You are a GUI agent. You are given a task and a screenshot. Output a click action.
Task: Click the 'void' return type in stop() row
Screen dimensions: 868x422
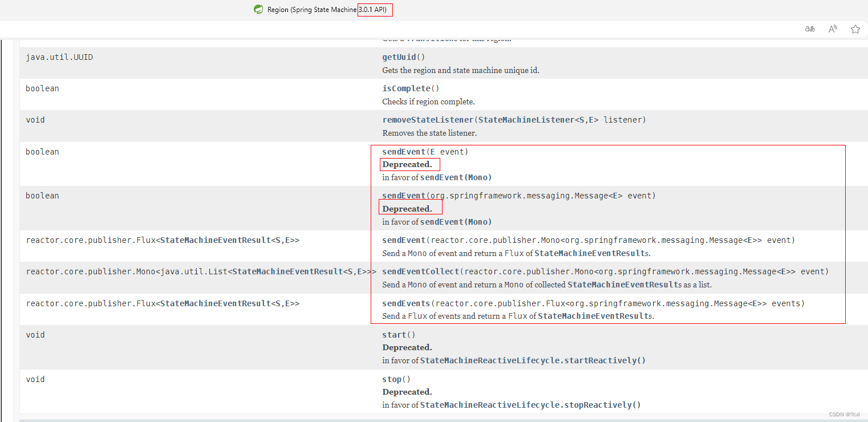click(x=35, y=379)
